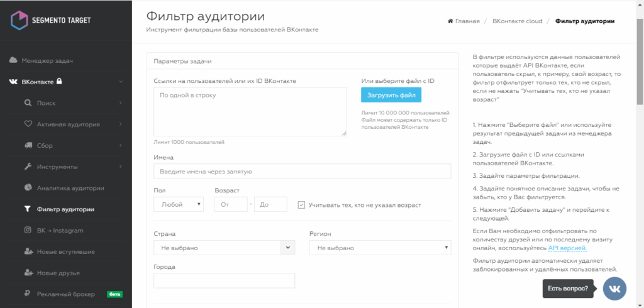Click the cloud icon beside Менеджер задач
The width and height of the screenshot is (644, 308).
pos(13,60)
